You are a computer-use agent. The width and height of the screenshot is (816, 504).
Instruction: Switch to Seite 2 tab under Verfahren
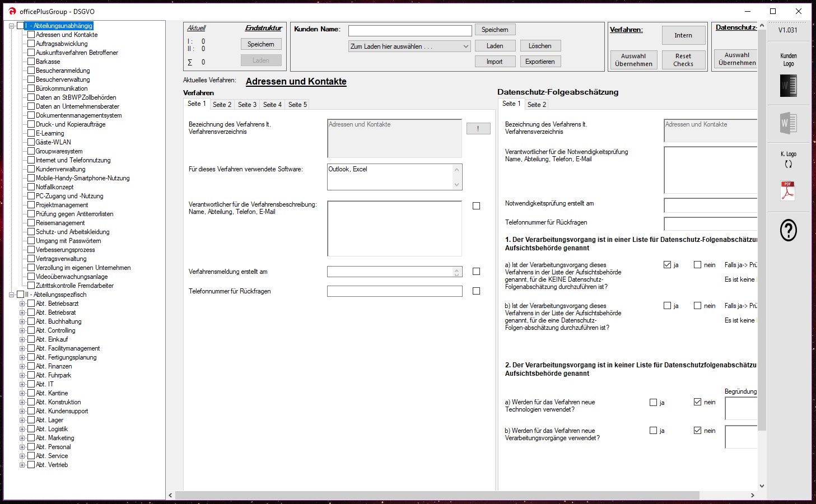pyautogui.click(x=222, y=105)
